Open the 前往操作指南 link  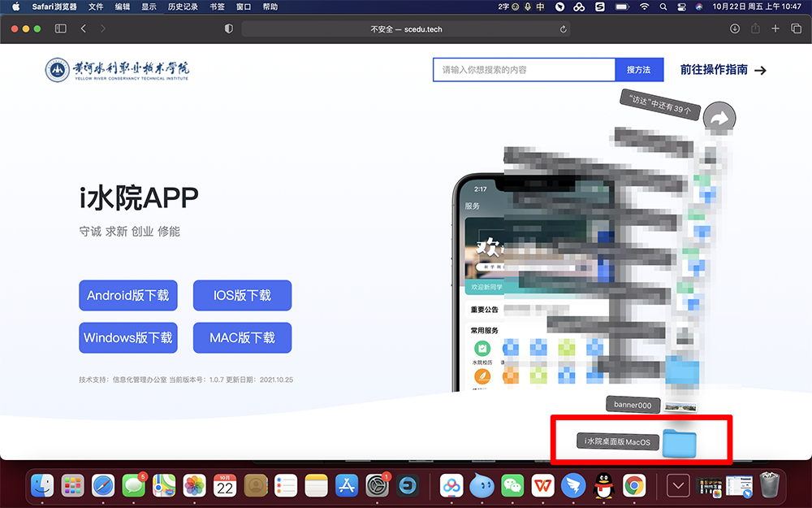723,70
